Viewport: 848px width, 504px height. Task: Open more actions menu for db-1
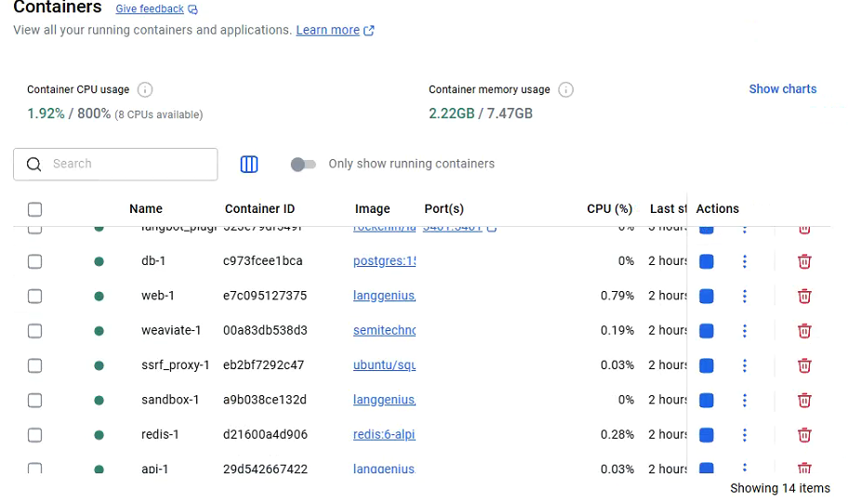(x=745, y=261)
